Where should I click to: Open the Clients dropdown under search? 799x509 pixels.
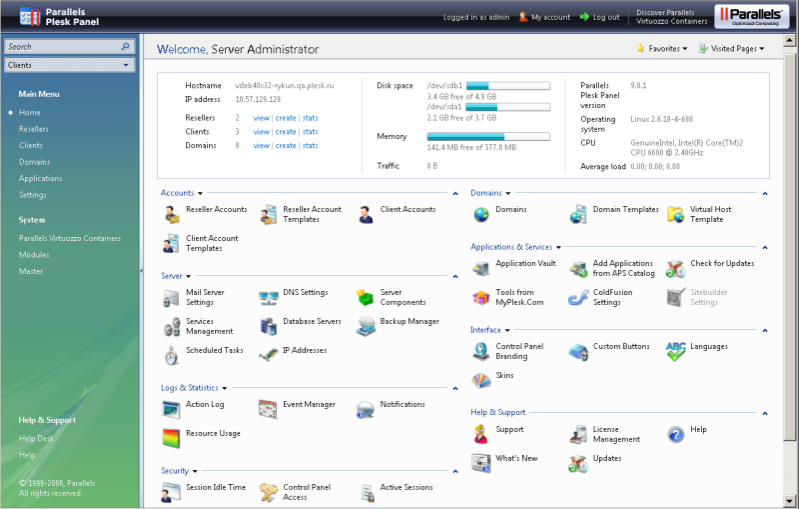pyautogui.click(x=69, y=65)
